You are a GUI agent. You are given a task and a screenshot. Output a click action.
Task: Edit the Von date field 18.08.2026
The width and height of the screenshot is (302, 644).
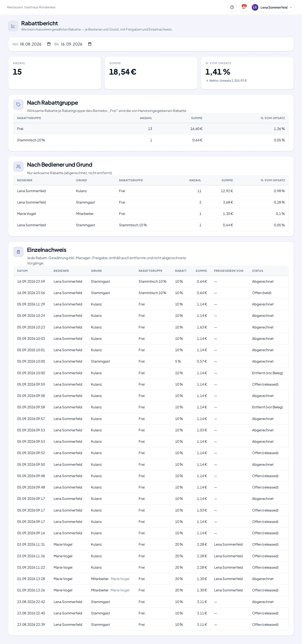click(x=35, y=44)
